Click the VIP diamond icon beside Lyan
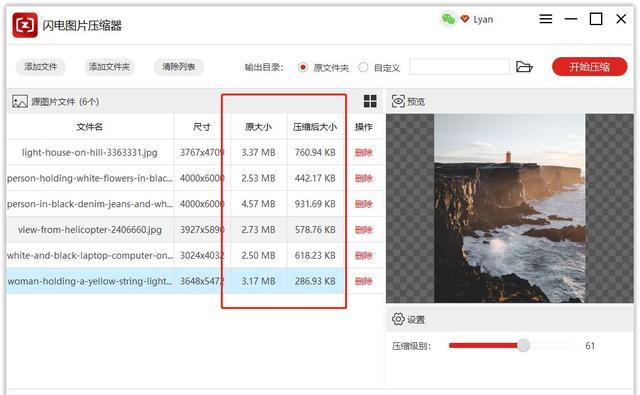The image size is (640, 395). pyautogui.click(x=464, y=19)
